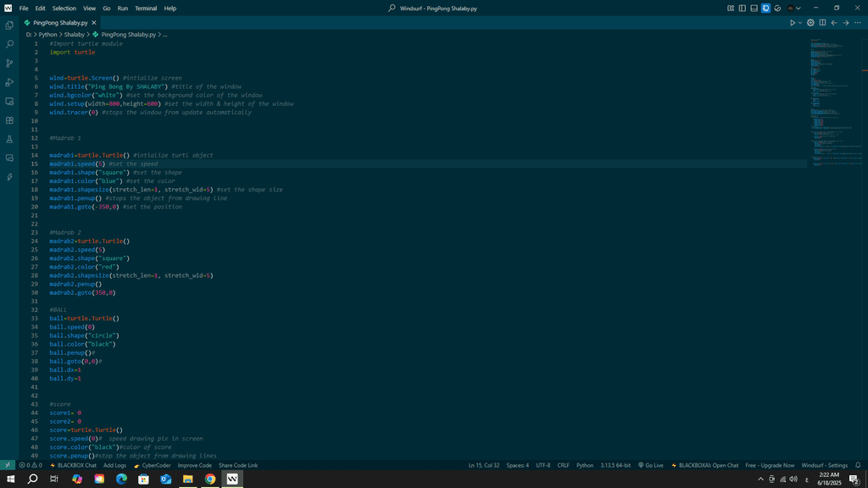Open the View menu

[89, 8]
